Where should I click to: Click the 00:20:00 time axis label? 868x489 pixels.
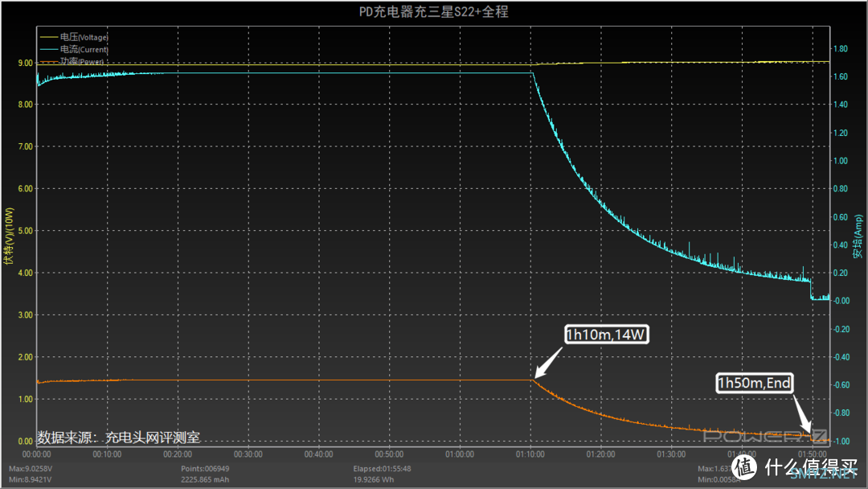(178, 454)
